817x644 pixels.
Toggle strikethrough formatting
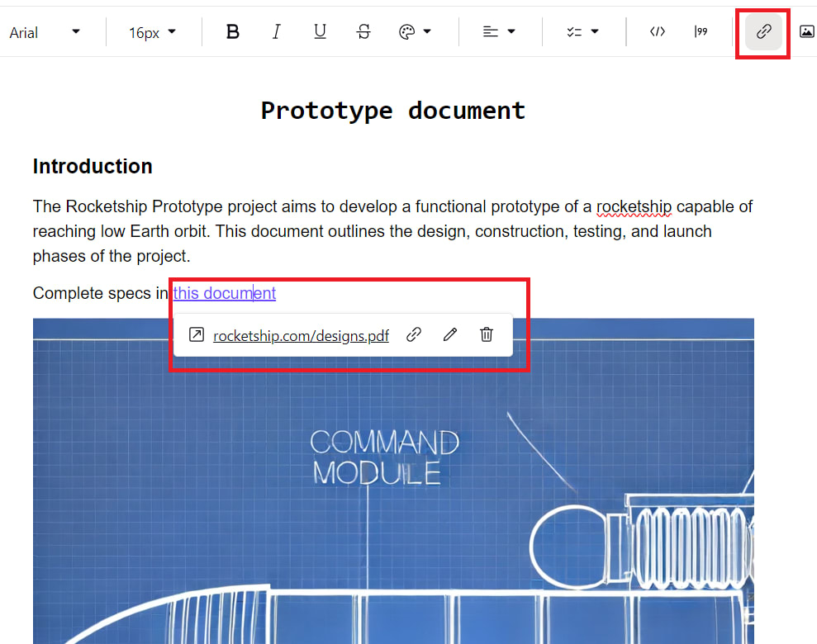tap(363, 31)
